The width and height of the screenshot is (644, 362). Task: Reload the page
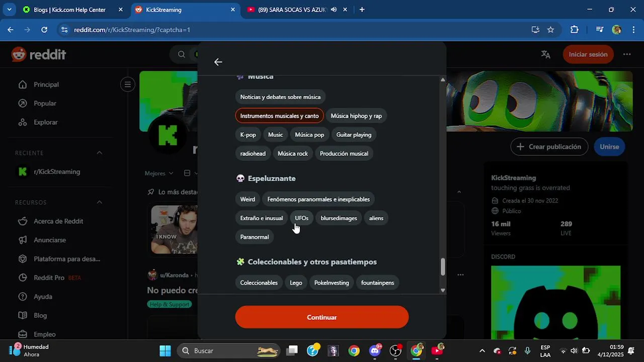[44, 30]
